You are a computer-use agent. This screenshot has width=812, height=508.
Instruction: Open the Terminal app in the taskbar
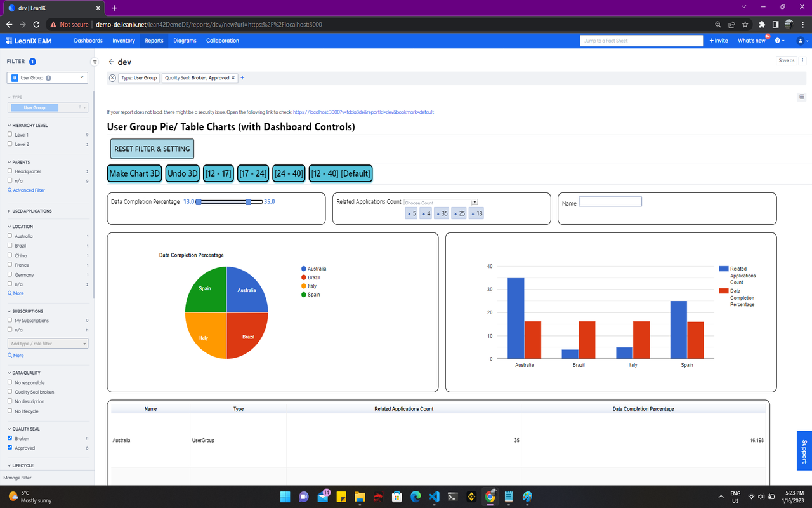(453, 497)
